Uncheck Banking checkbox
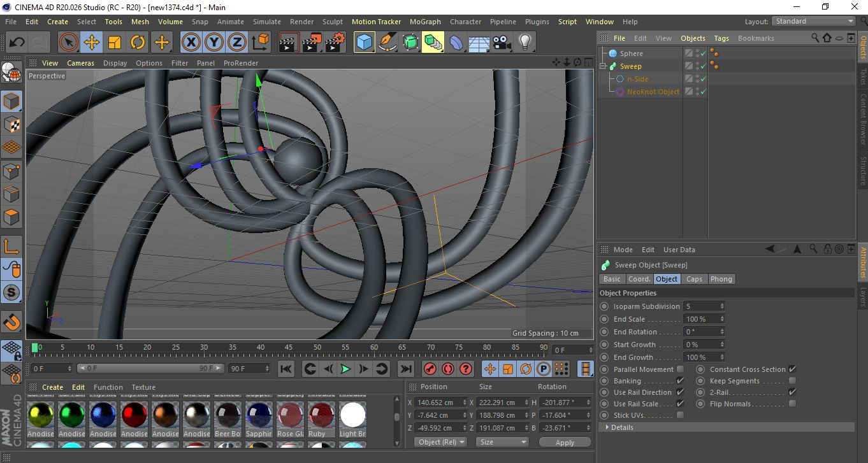868x463 pixels. [680, 381]
